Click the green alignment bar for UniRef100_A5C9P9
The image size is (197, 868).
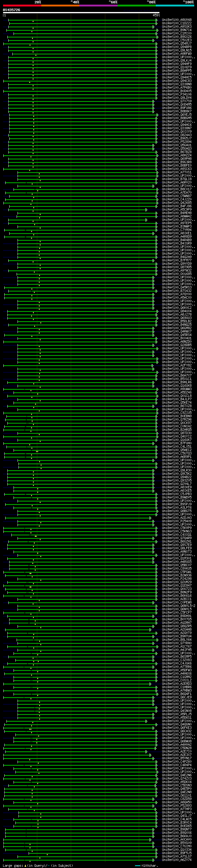78,210
